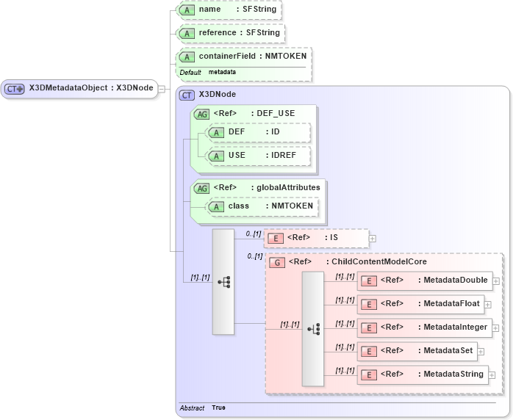
Task: Click the CT icon of X3DMetadataObject
Action: pyautogui.click(x=15, y=89)
